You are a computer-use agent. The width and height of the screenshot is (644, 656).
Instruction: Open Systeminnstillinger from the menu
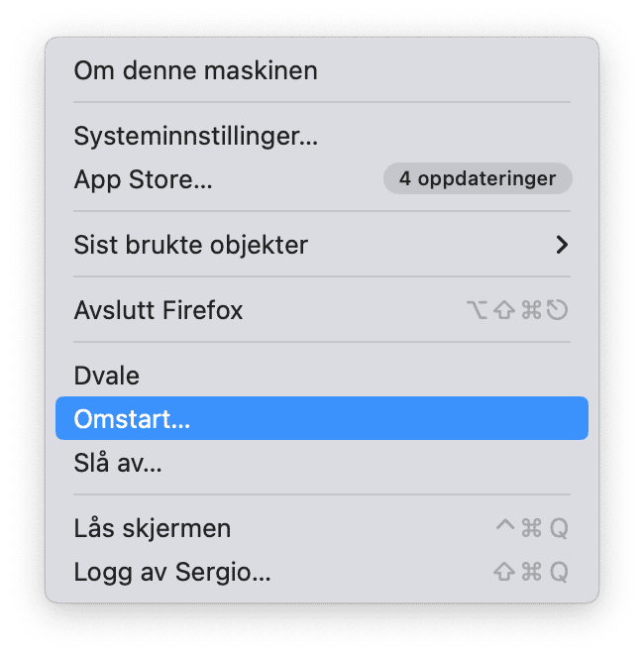195,136
